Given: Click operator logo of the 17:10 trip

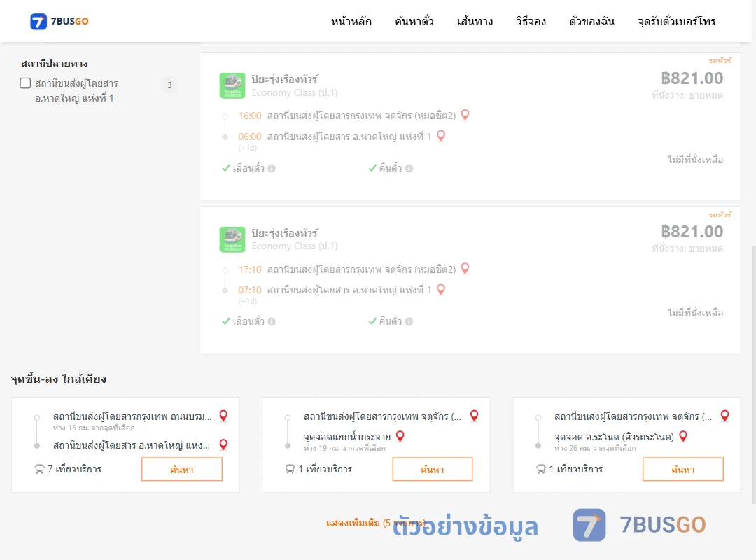Looking at the screenshot, I should pos(232,239).
